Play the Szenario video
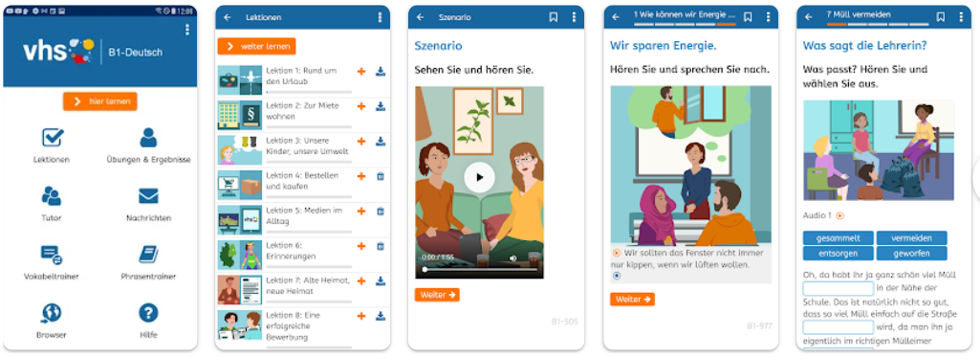 pyautogui.click(x=479, y=178)
